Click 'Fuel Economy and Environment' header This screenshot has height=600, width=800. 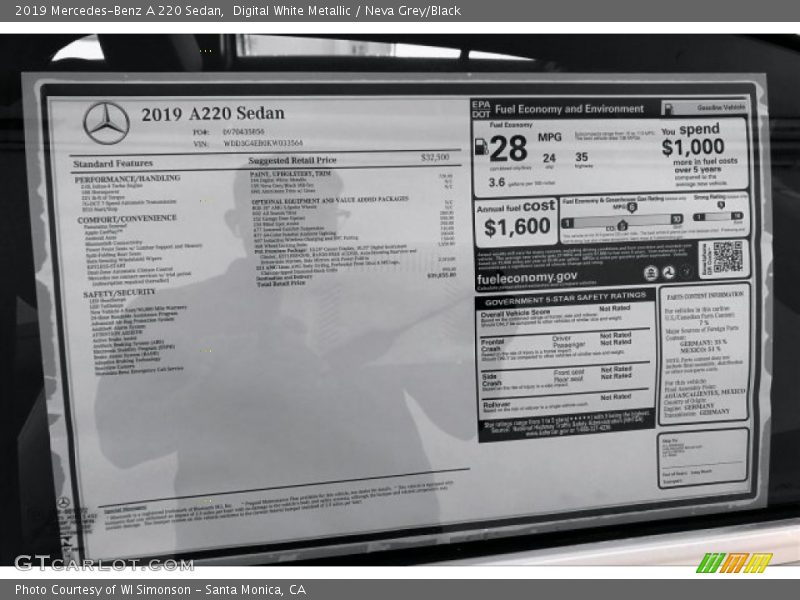pyautogui.click(x=569, y=109)
